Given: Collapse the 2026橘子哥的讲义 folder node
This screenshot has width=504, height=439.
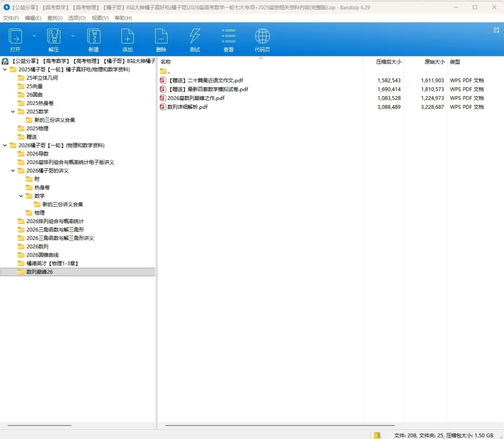Looking at the screenshot, I should 13,171.
